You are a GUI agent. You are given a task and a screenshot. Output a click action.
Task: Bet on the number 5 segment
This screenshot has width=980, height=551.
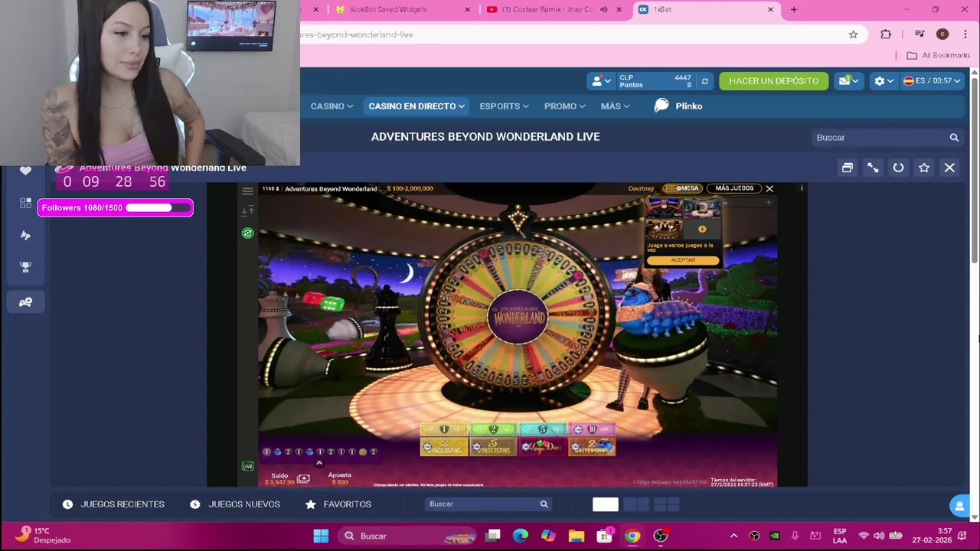tap(542, 429)
